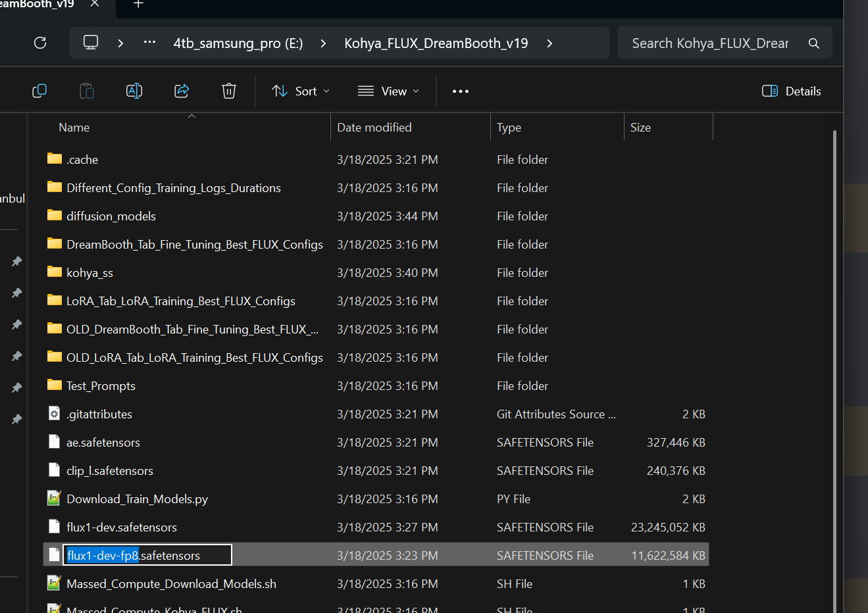Viewport: 868px width, 613px height.
Task: Select 4tb_samsung_pro (E:) in breadcrumb path
Action: 238,43
